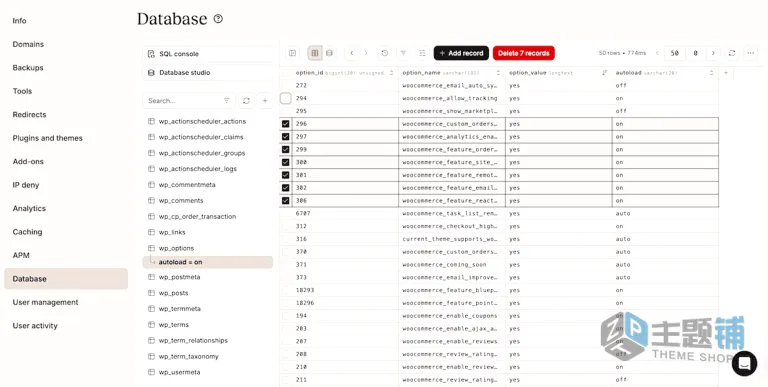Screen dimensions: 768x387
Task: Open the column settings icon in the toolbar
Action: click(x=422, y=53)
